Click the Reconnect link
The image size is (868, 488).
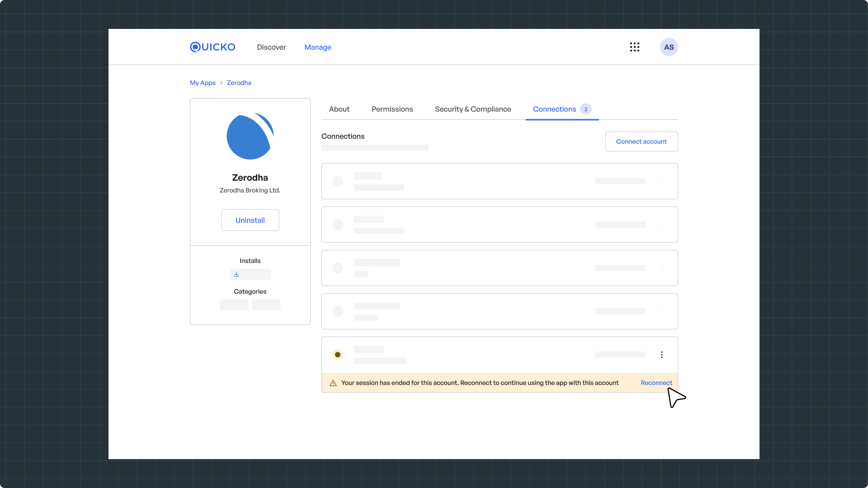656,383
